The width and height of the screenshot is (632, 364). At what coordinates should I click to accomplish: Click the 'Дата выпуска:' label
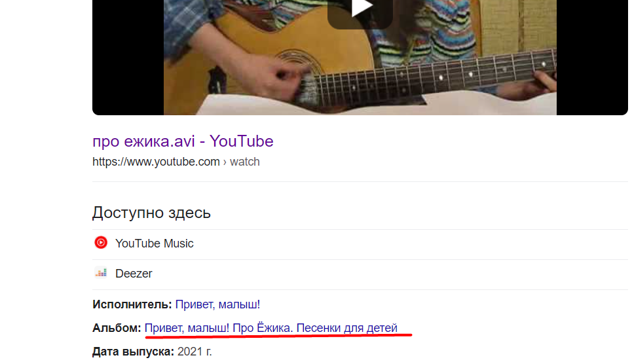coord(133,352)
